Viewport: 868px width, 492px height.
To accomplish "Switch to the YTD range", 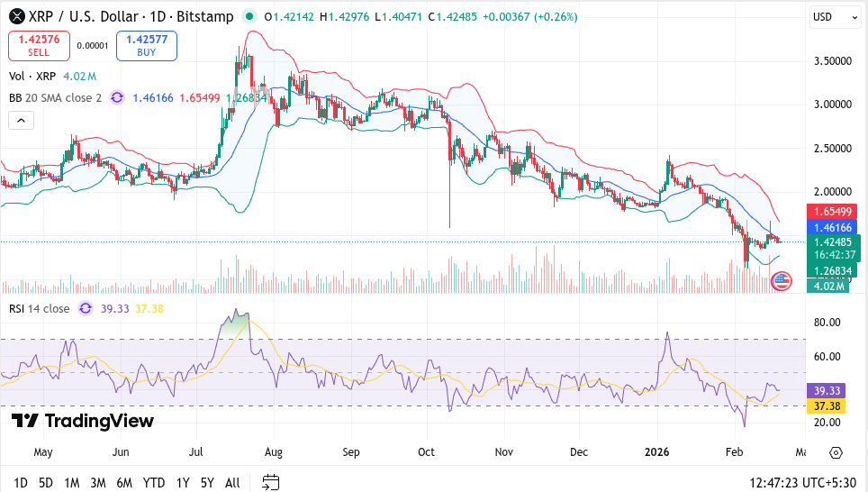I will [154, 482].
